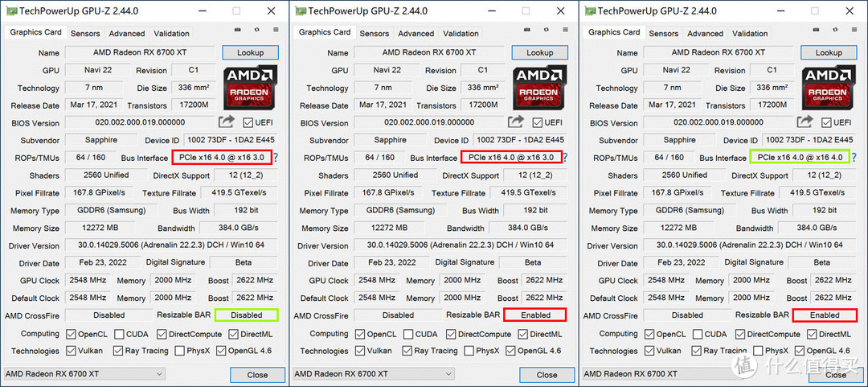The height and width of the screenshot is (387, 868).
Task: Click the title bar app icon of right GPU-Z window
Action: [590, 10]
